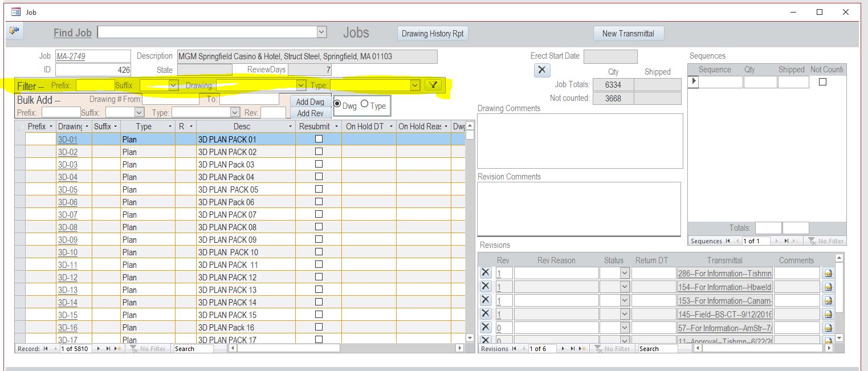Click No Filter indicator in drawings navigator

click(x=148, y=349)
